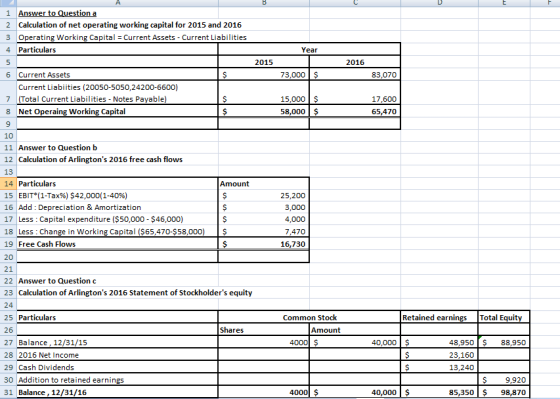Screen dimensions: 560x399
Task: Select the 48,950 retained earnings value
Action: point(439,343)
